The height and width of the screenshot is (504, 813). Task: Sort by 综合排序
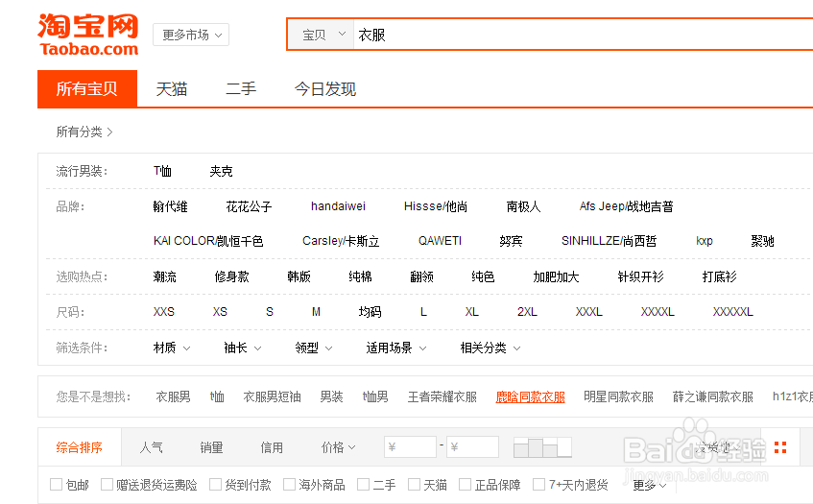pos(80,447)
